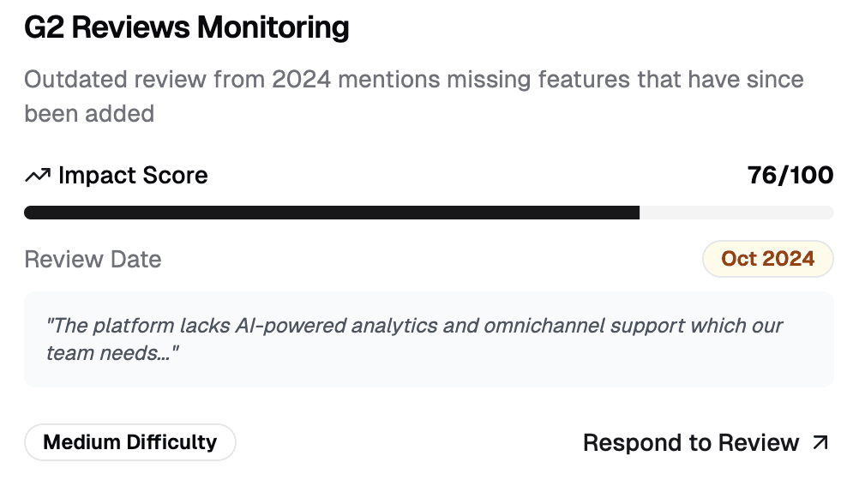Open the G2 Reviews Monitoring card title
The image size is (859, 504).
point(187,27)
